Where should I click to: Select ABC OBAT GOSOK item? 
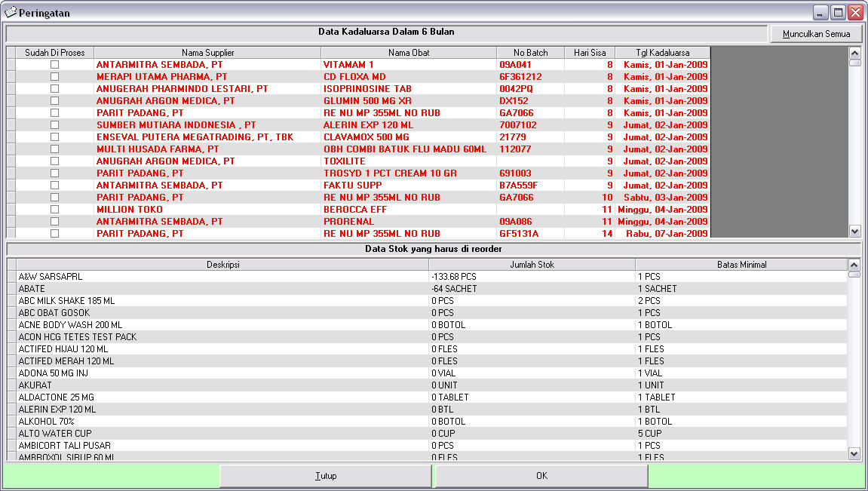point(432,313)
